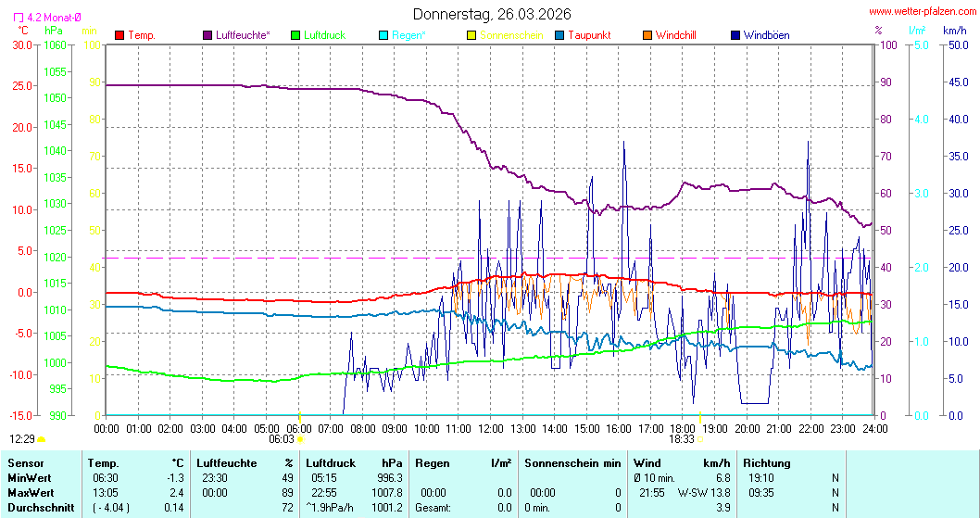Click the dark blue Windböen legend swatch
Image resolution: width=980 pixels, height=518 pixels.
pyautogui.click(x=735, y=35)
